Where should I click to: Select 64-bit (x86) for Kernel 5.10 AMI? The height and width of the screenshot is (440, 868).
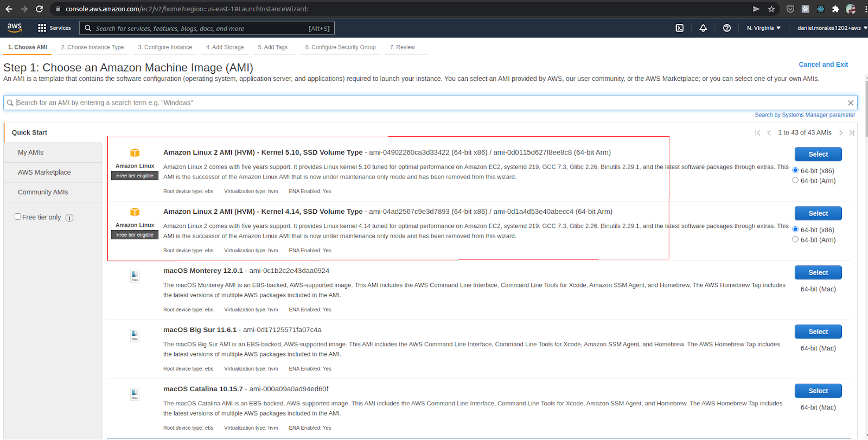coord(795,170)
